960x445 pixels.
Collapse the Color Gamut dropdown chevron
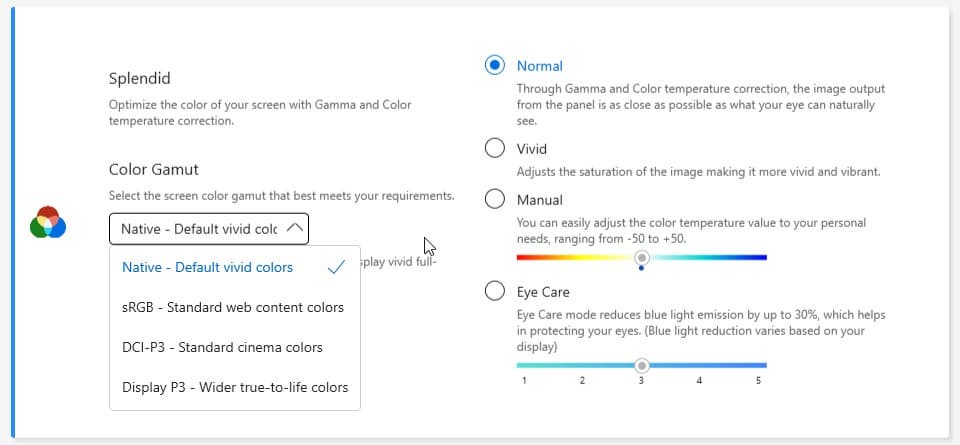coord(294,228)
